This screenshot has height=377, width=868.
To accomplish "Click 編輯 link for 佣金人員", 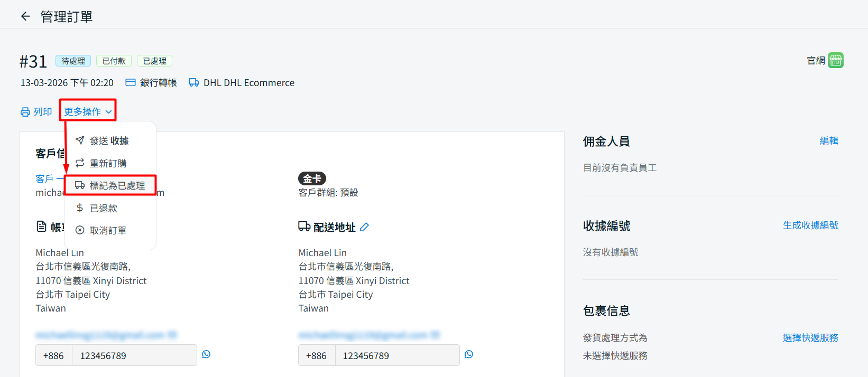I will tap(828, 141).
